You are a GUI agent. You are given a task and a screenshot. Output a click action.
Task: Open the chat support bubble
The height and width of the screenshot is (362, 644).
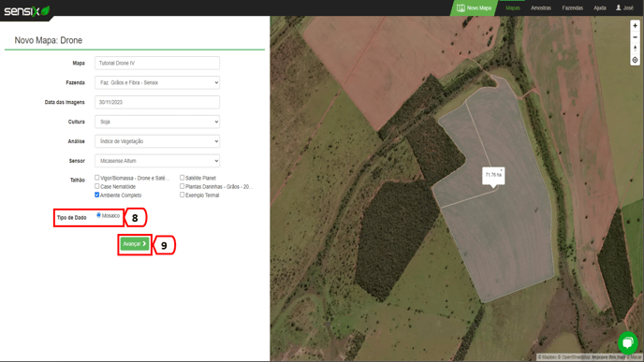628,342
